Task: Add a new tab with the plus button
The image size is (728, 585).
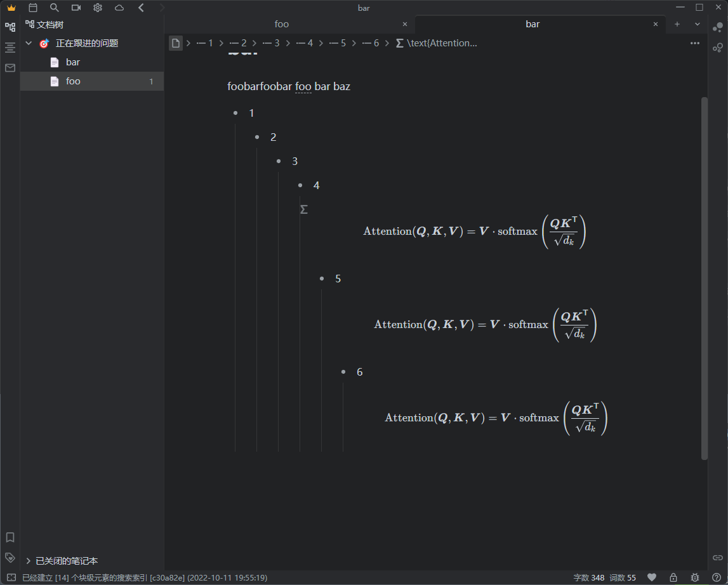Action: [x=677, y=24]
